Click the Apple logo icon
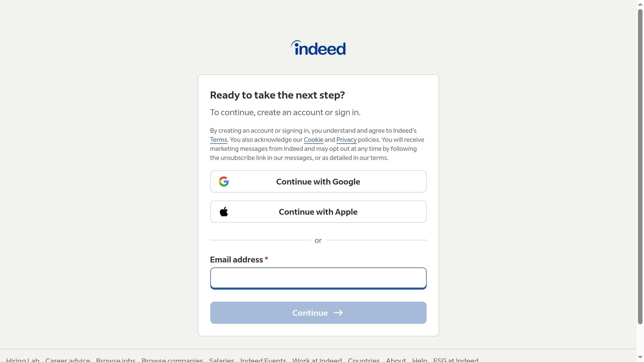The width and height of the screenshot is (644, 362). [x=224, y=212]
